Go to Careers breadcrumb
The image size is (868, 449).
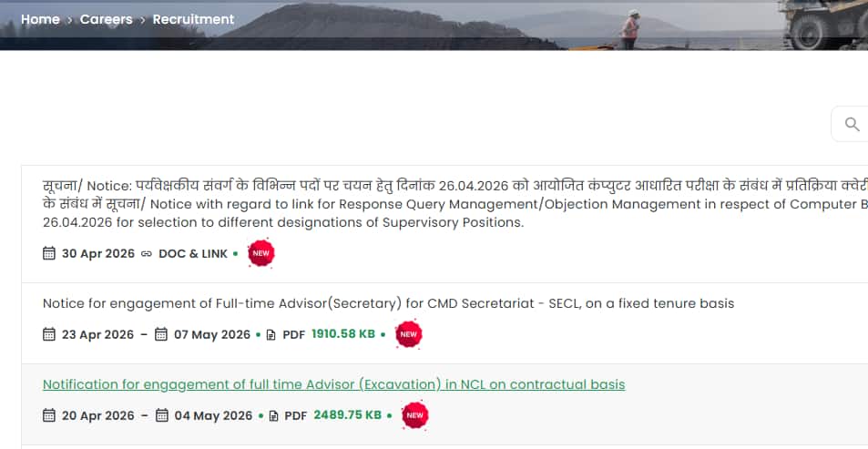click(x=107, y=19)
